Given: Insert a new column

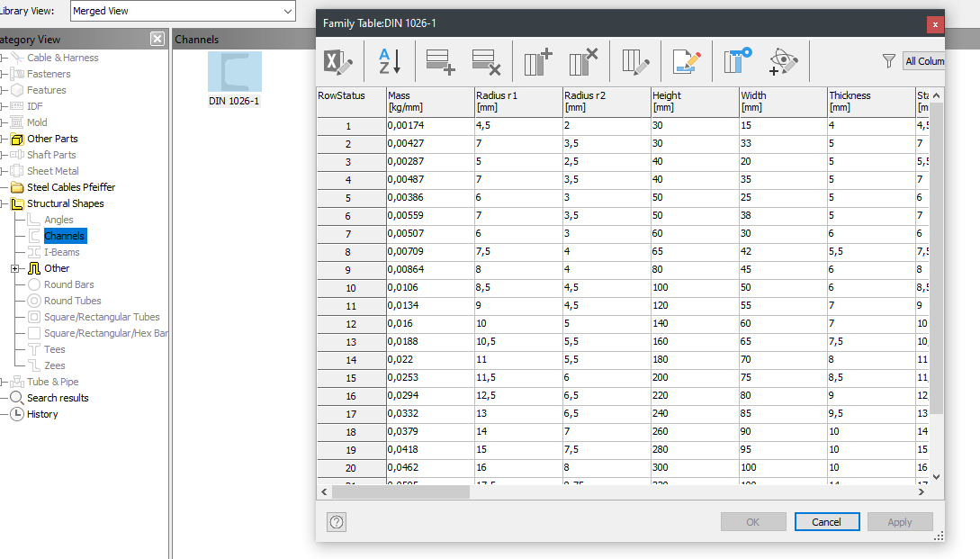Looking at the screenshot, I should click(x=537, y=61).
